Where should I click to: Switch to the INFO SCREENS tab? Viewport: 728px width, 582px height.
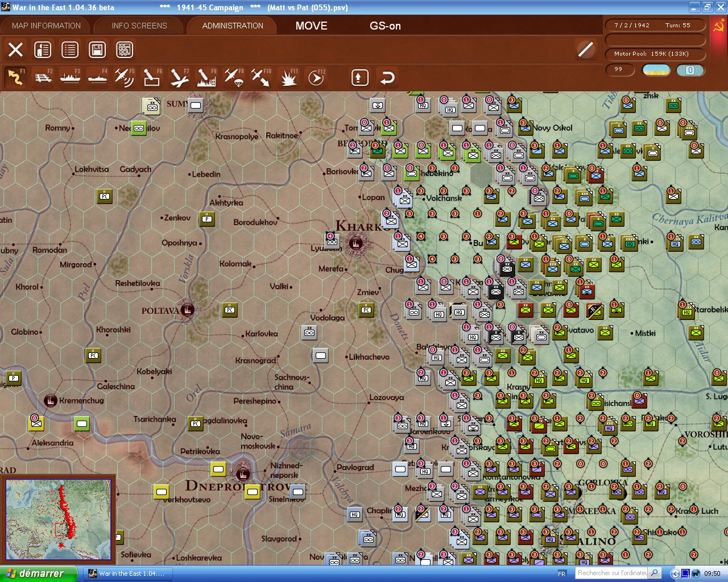(x=139, y=26)
